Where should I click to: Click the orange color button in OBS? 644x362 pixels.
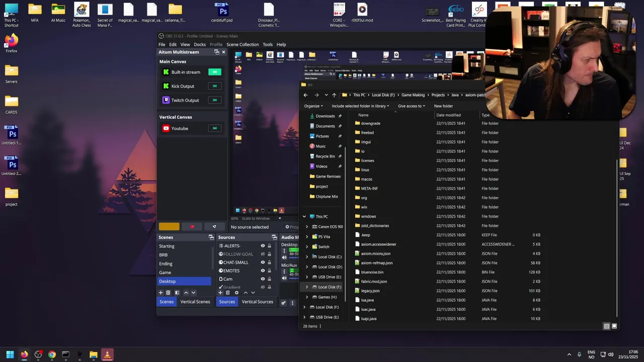point(169,227)
